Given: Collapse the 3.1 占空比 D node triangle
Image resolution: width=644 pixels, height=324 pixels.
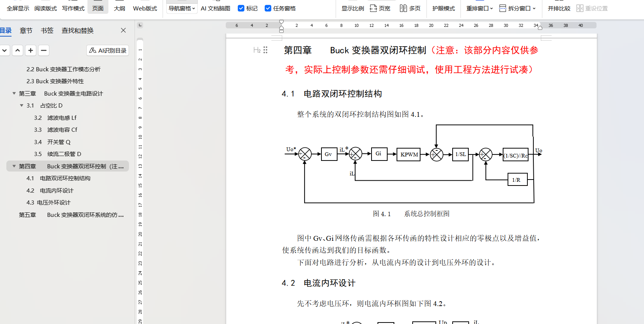Looking at the screenshot, I should (x=22, y=106).
